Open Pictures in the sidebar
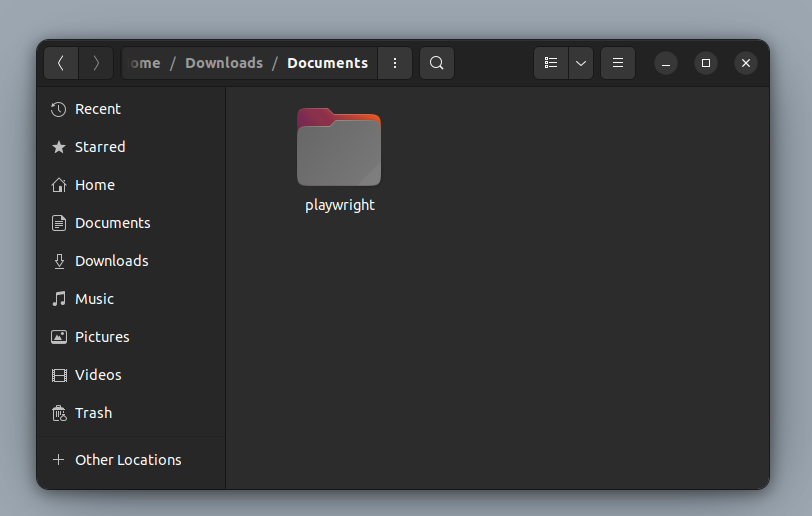 pos(132,337)
